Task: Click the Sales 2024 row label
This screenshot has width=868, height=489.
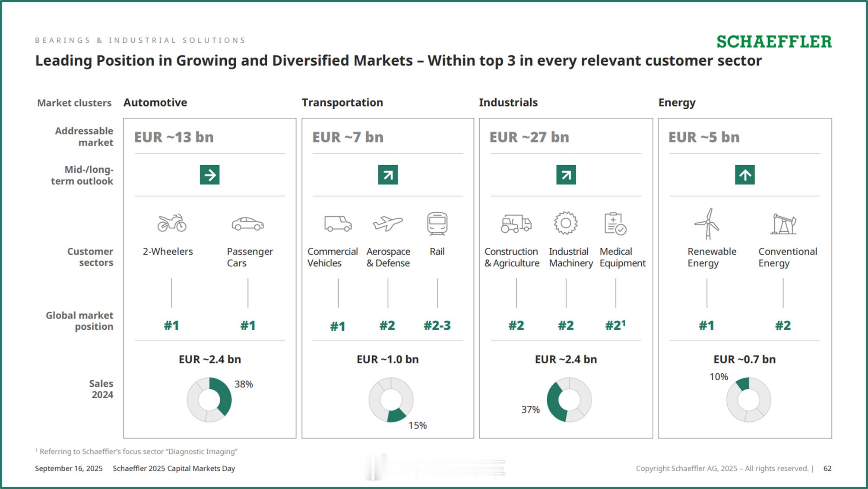Action: coord(101,389)
